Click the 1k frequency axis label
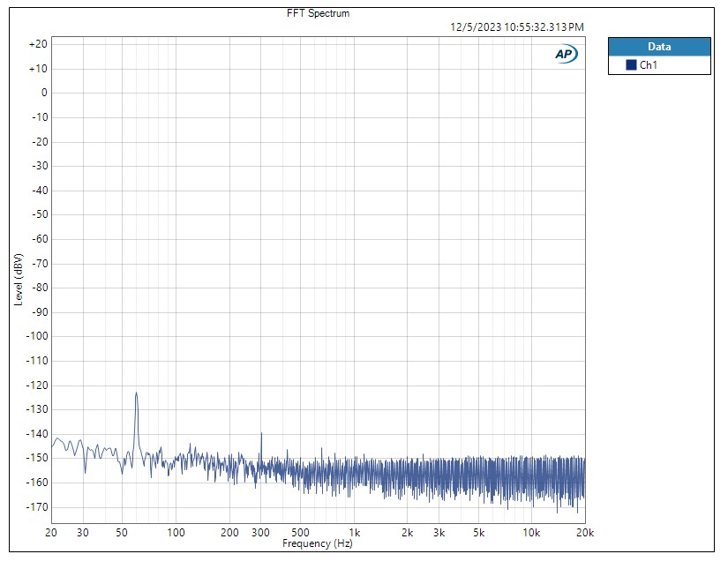Screen dimensions: 728x569 coord(354,533)
